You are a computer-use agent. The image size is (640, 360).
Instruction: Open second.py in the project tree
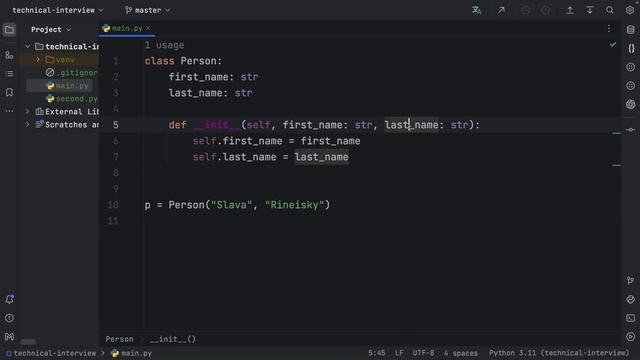(72, 99)
